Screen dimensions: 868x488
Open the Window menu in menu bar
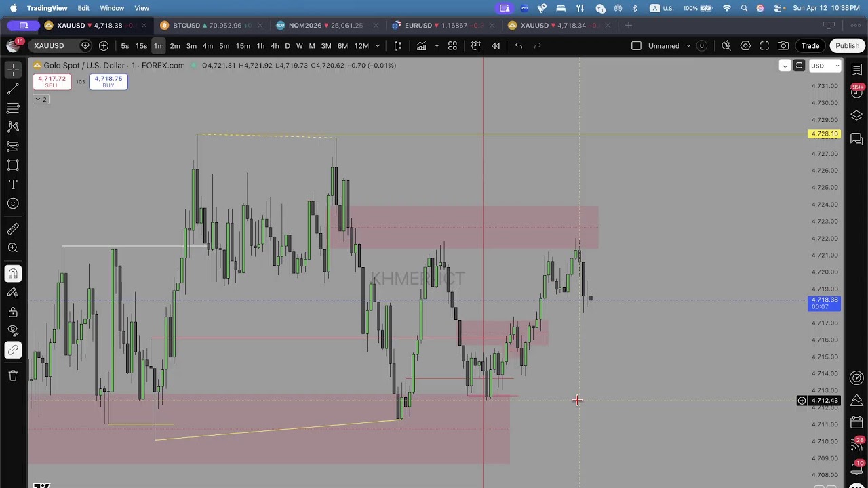click(112, 8)
